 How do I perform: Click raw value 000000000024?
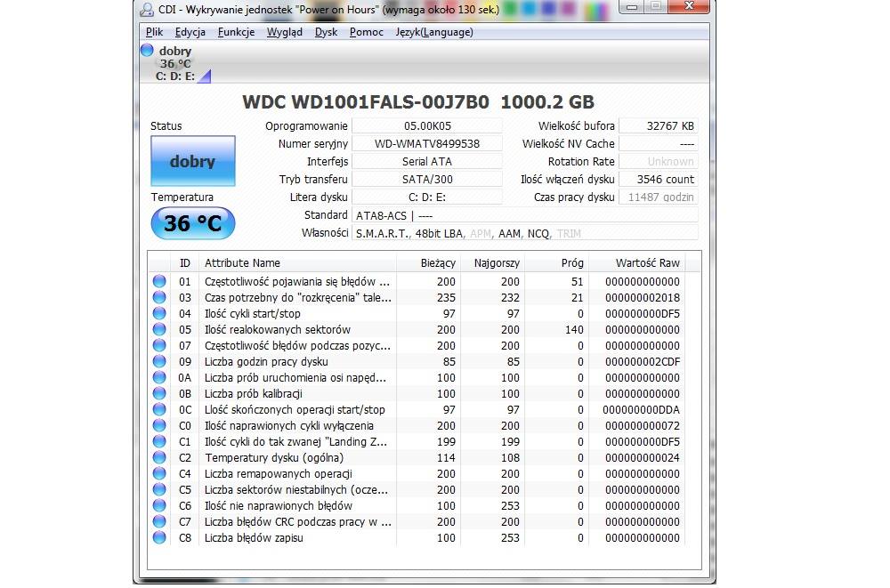[x=642, y=457]
